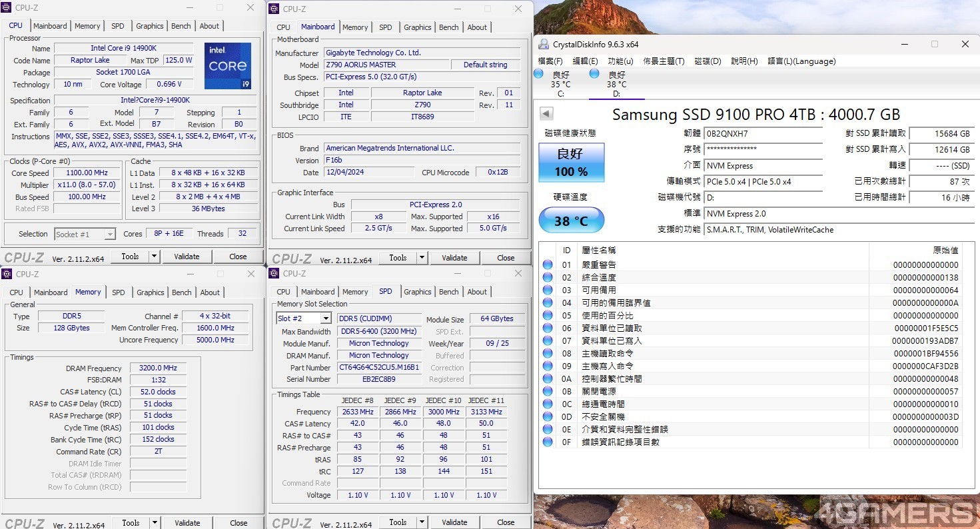Click Tools button in CPU window
The width and height of the screenshot is (980, 529).
click(130, 257)
